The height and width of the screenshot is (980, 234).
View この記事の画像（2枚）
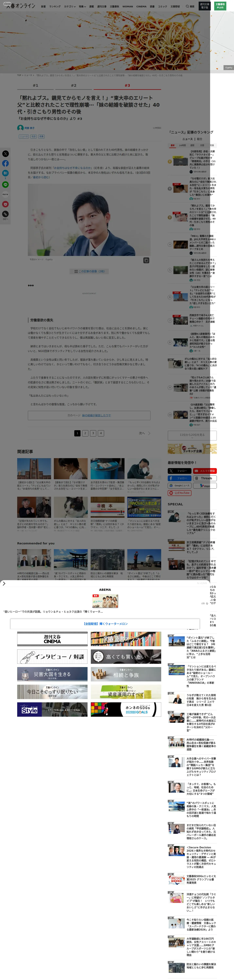tap(89, 271)
